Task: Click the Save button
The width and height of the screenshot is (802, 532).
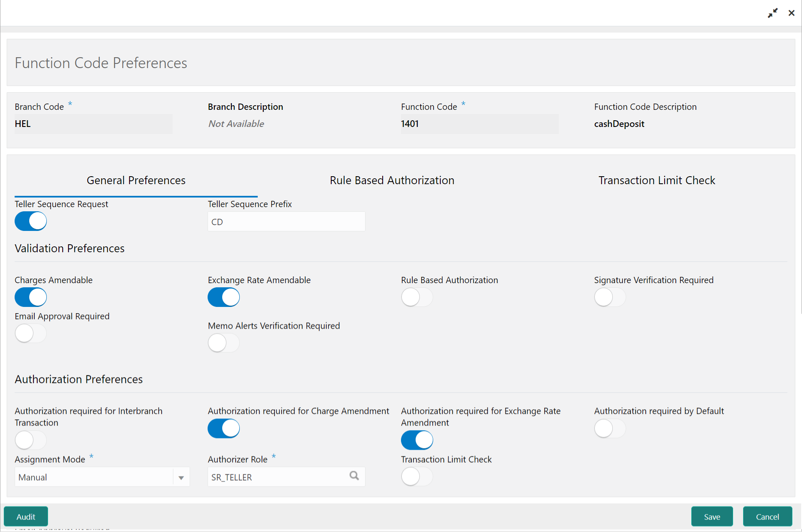Action: 712,517
